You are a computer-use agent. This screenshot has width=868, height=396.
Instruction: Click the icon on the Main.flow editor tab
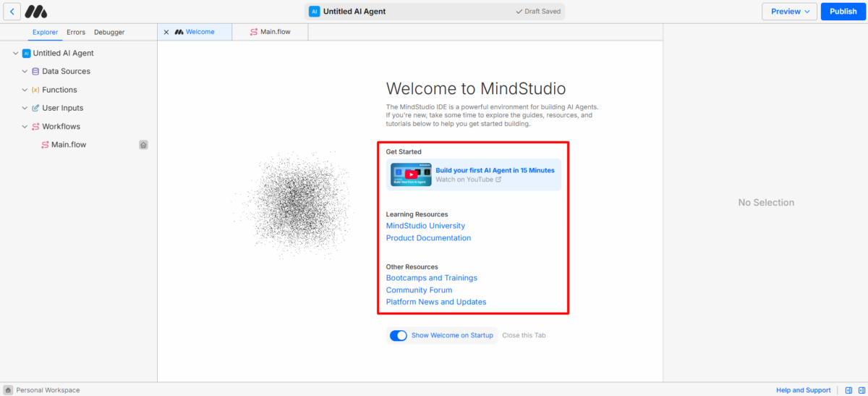[253, 32]
